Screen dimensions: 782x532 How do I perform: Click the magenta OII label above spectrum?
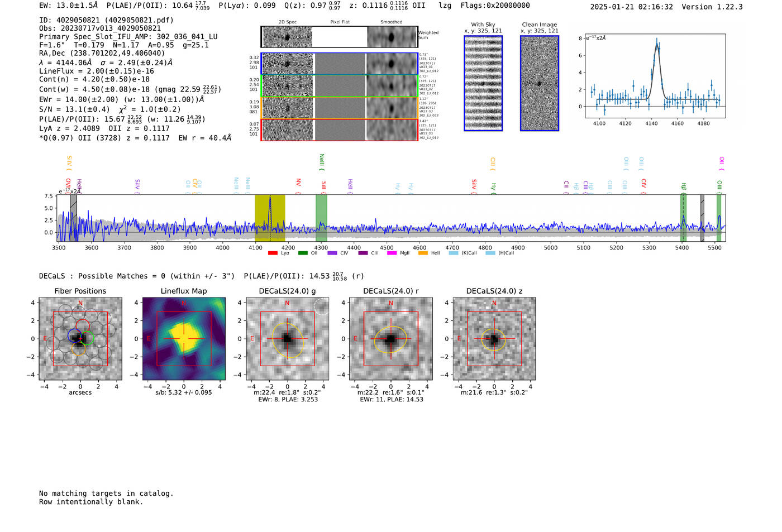coord(722,163)
